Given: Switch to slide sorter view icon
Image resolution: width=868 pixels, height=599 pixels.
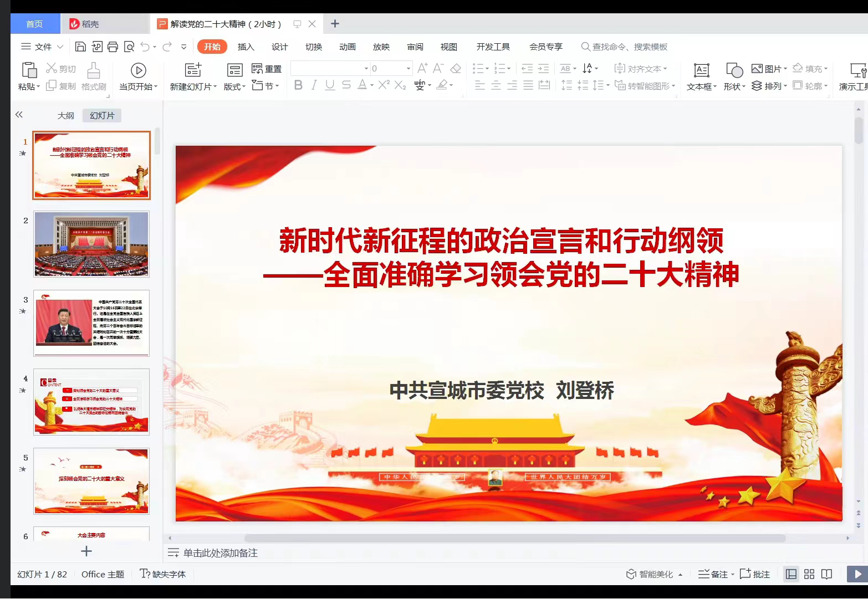Looking at the screenshot, I should 809,574.
